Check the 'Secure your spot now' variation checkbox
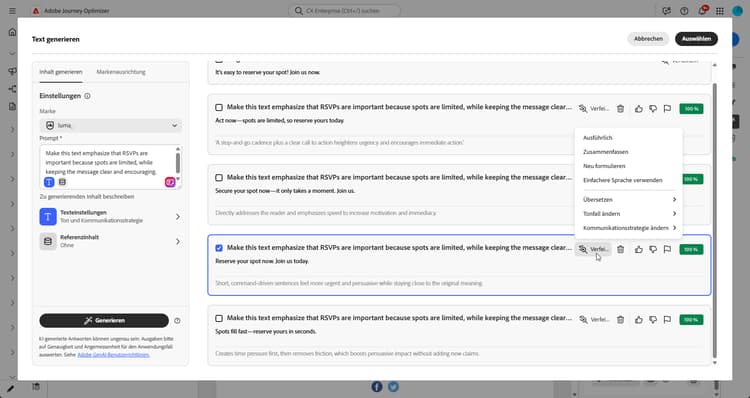This screenshot has width=750, height=398. click(x=219, y=178)
